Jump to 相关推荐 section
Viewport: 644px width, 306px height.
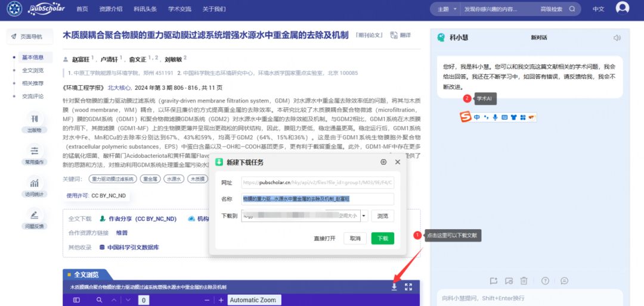click(33, 83)
